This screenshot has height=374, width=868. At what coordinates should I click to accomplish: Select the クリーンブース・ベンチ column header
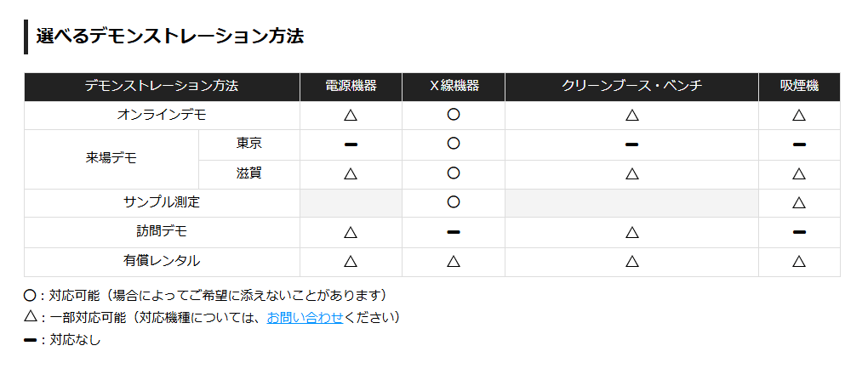click(631, 87)
